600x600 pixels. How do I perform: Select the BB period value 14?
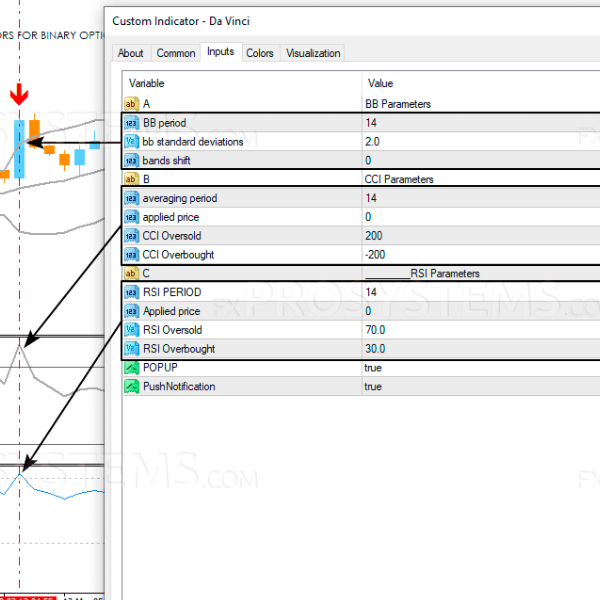[x=371, y=123]
